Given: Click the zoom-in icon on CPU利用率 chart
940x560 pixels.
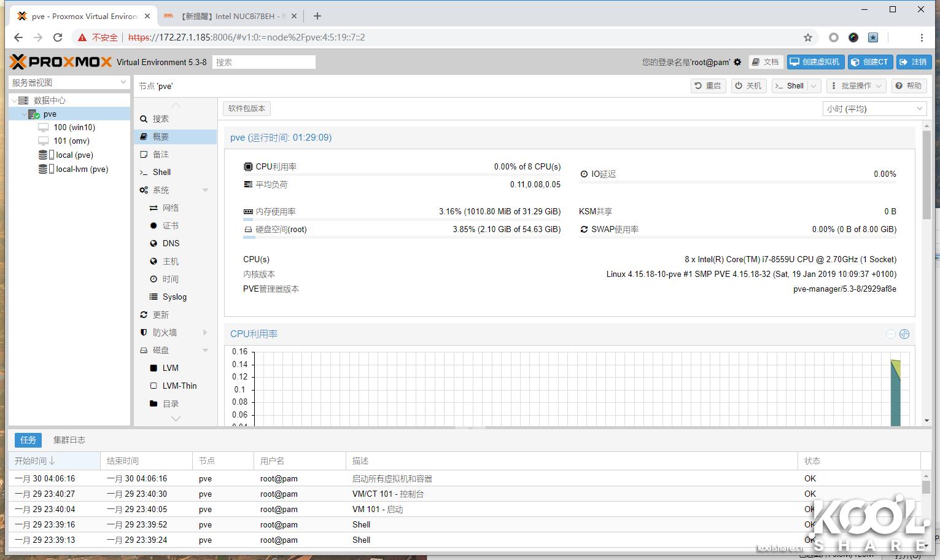Looking at the screenshot, I should point(904,333).
